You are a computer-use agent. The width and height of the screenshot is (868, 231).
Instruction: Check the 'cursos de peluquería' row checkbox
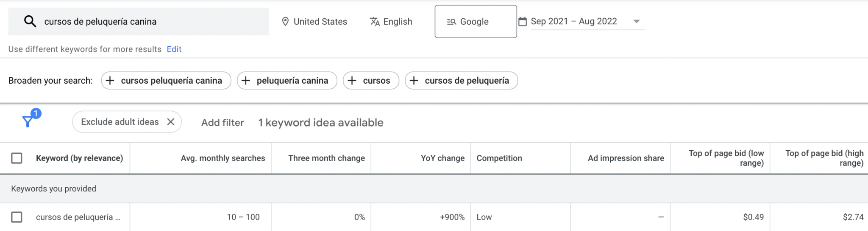point(17,217)
